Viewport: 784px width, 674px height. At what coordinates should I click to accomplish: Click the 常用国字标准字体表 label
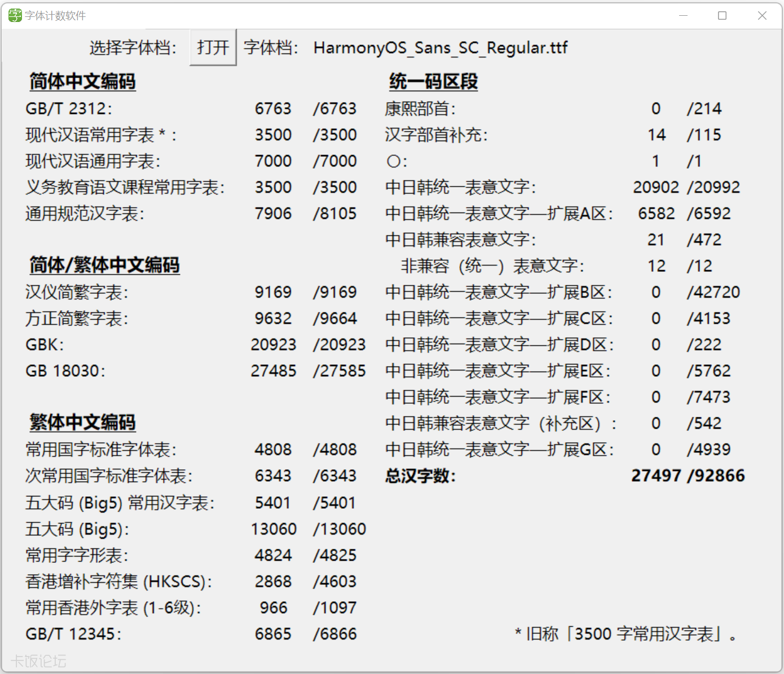click(101, 450)
